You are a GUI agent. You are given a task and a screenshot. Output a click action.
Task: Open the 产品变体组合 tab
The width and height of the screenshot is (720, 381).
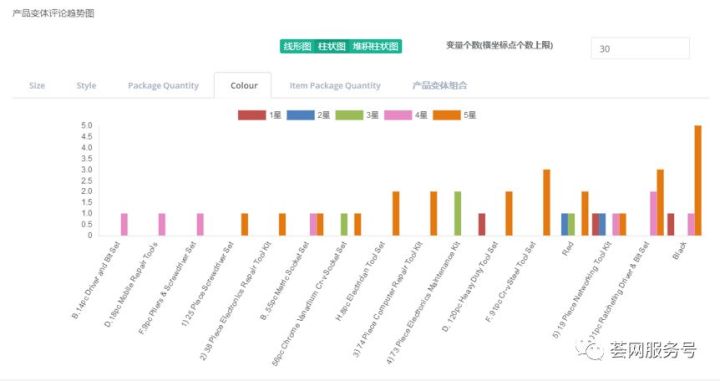[439, 85]
